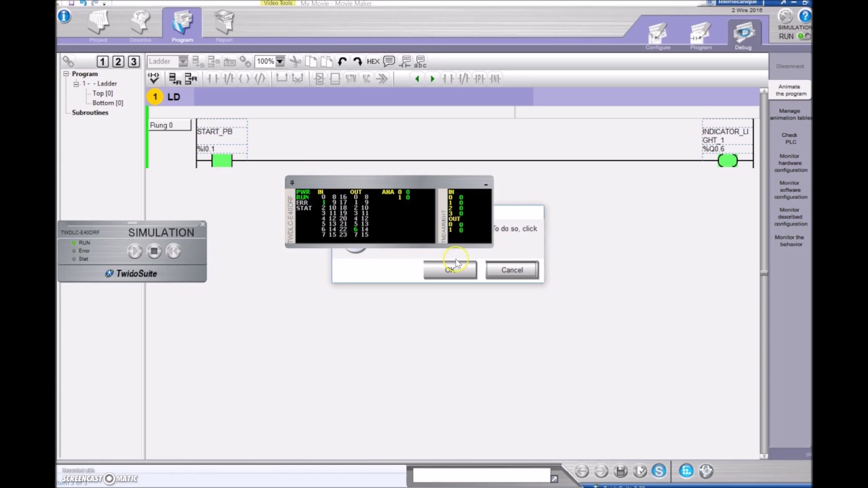Click Monitor software configuration
The image size is (868, 488).
click(x=789, y=190)
